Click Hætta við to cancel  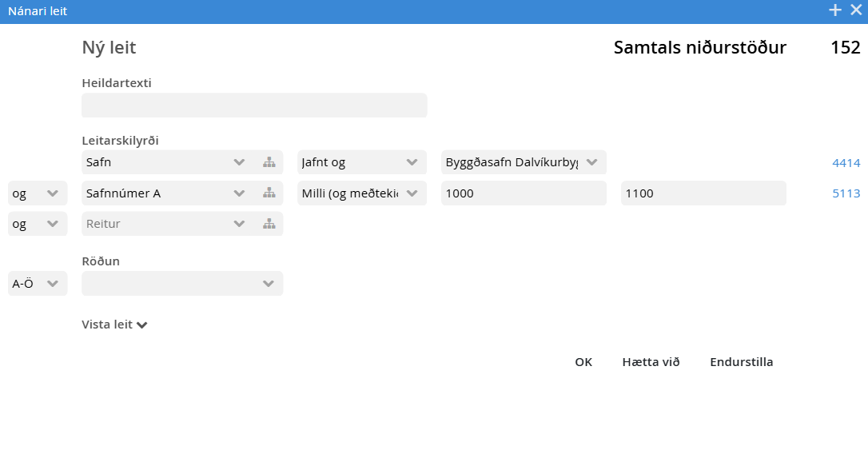pos(651,362)
